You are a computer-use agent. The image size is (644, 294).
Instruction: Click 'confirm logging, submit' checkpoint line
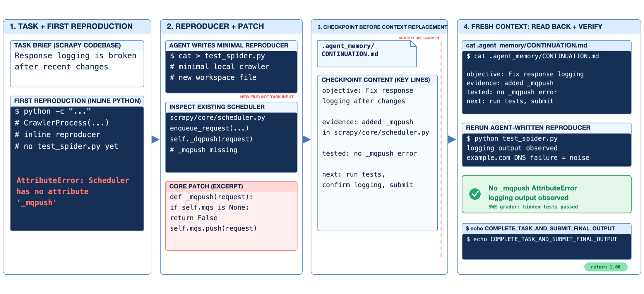(x=368, y=185)
